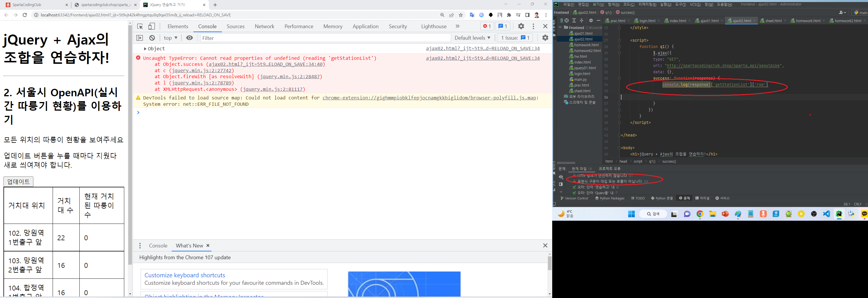Click the red error count badge in DevTools
Image resolution: width=868 pixels, height=298 pixels.
point(487,26)
